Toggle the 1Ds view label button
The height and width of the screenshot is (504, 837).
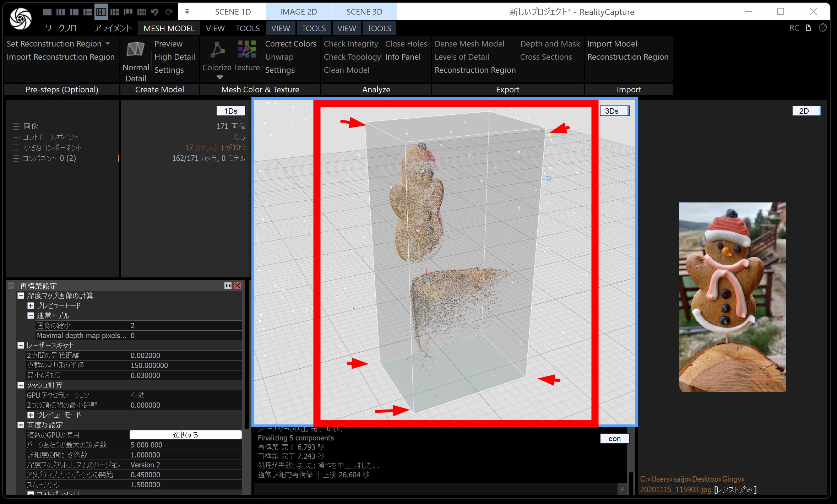pyautogui.click(x=230, y=111)
